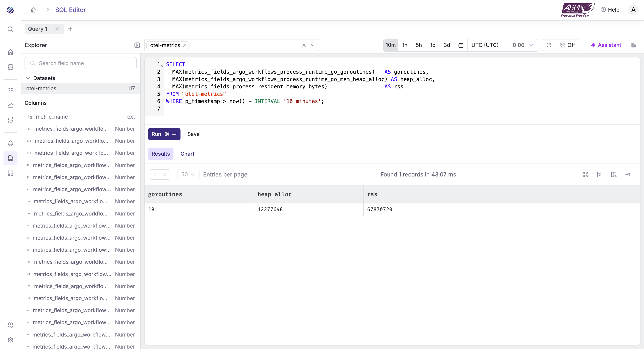Image resolution: width=644 pixels, height=349 pixels.
Task: Click the Save button
Action: pyautogui.click(x=193, y=134)
